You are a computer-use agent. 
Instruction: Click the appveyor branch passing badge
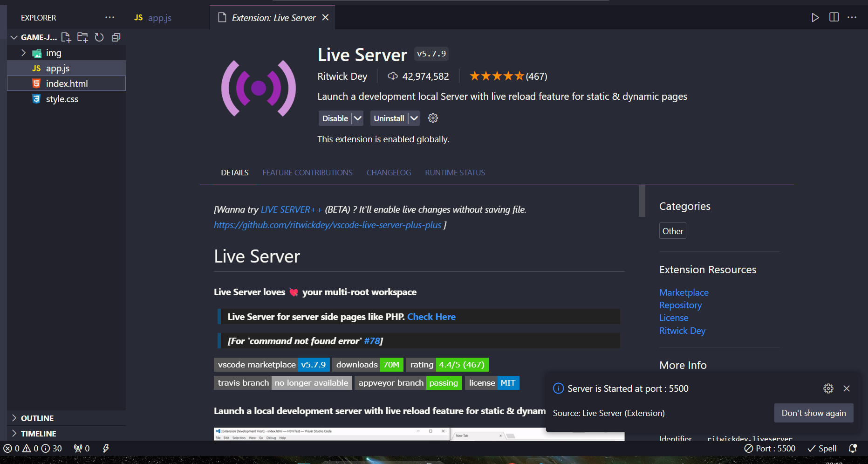coord(408,383)
